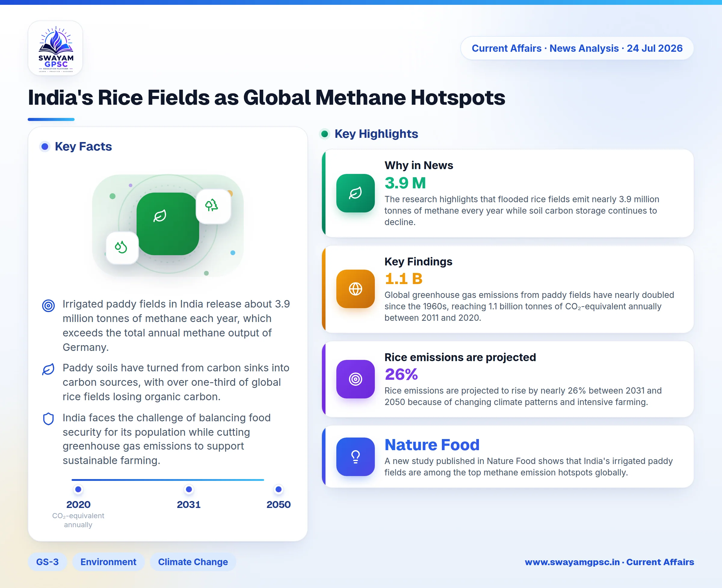This screenshot has width=722, height=588.
Task: Click the 3.9 M statistic
Action: tap(405, 183)
